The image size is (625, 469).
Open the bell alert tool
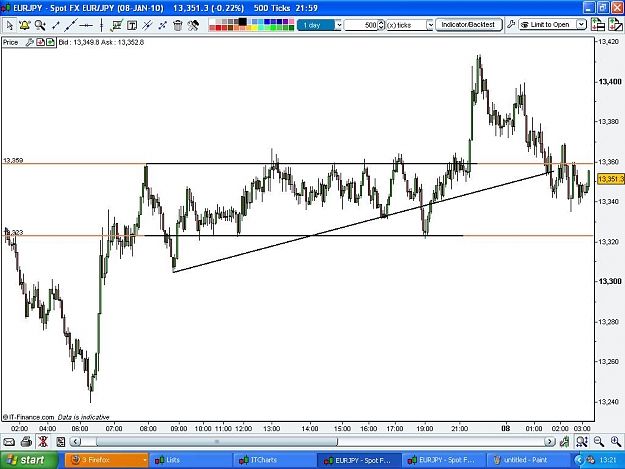(x=25, y=26)
